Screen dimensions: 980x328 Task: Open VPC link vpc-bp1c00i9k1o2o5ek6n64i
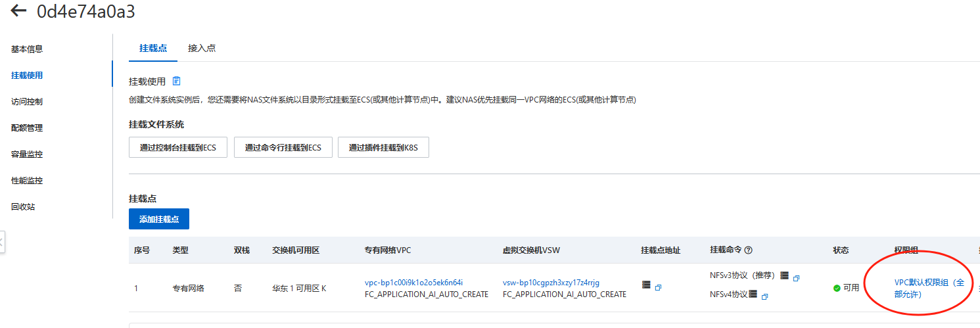pos(414,283)
